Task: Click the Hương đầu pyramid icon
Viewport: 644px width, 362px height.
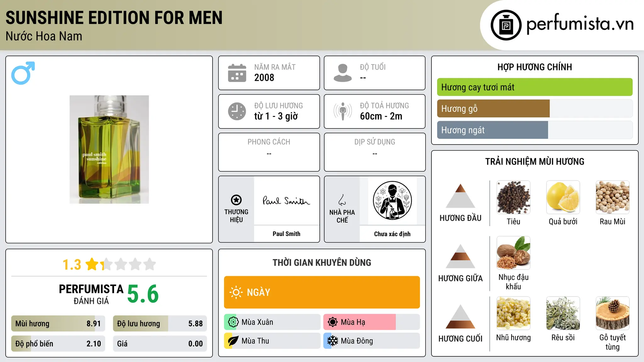Action: click(460, 196)
